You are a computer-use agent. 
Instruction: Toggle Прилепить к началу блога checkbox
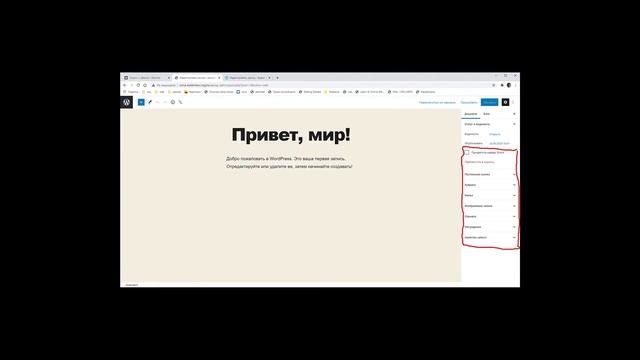[x=467, y=153]
